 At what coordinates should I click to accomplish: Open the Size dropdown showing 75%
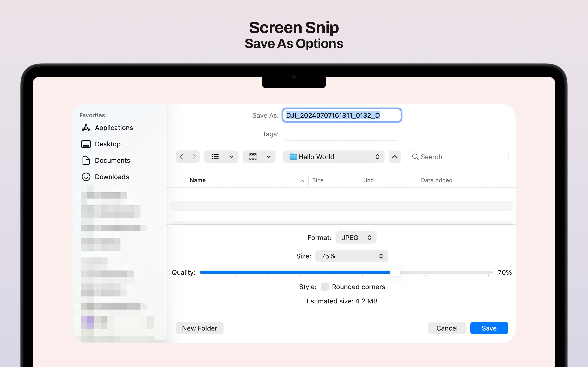351,256
